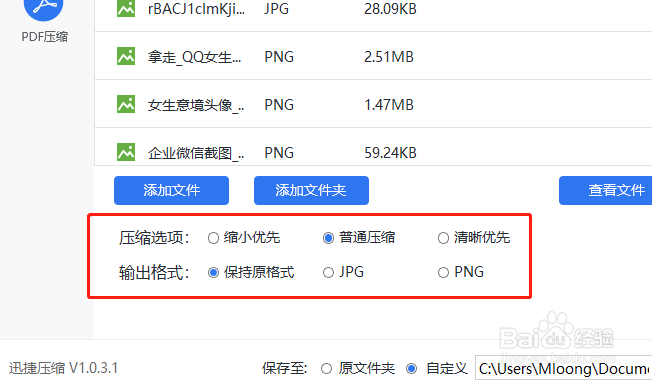Click the image icon of rBACJ1clmKji file
The image size is (652, 381).
click(126, 8)
